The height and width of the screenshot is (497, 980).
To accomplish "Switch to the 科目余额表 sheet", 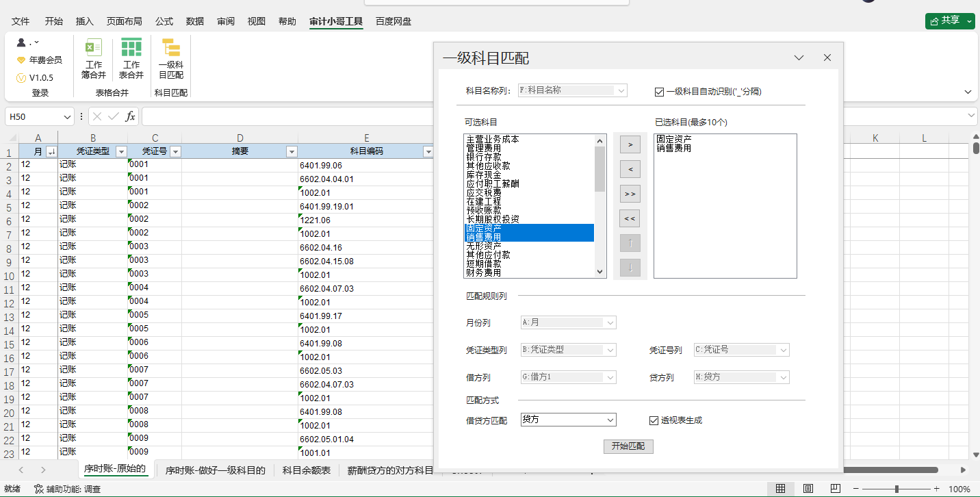I will pyautogui.click(x=307, y=470).
